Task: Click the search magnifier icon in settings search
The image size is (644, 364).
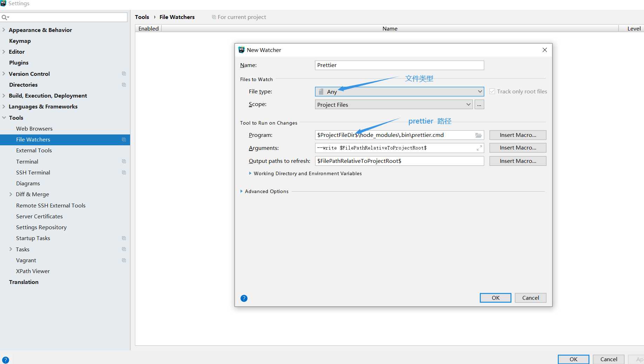Action: 5,17
